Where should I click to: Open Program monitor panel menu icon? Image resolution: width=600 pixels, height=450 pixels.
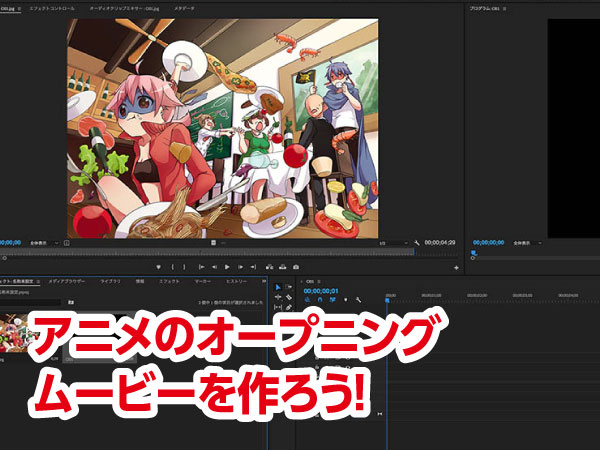pos(504,8)
